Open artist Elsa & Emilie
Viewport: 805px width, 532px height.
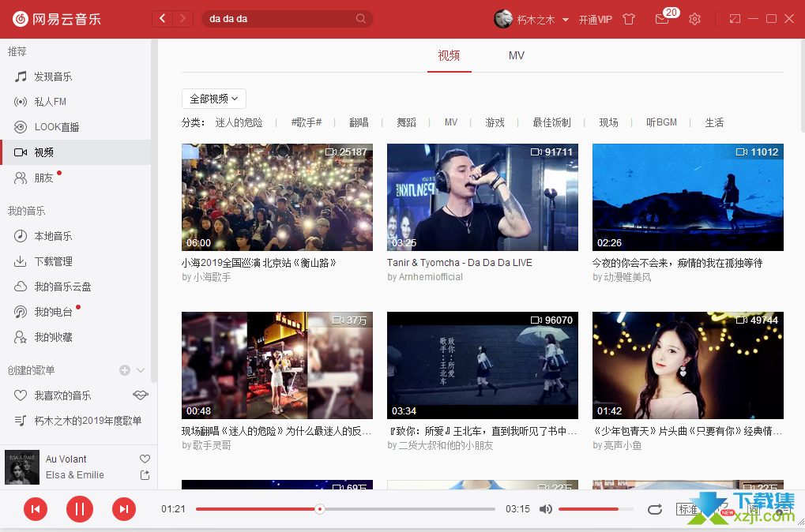pyautogui.click(x=75, y=475)
